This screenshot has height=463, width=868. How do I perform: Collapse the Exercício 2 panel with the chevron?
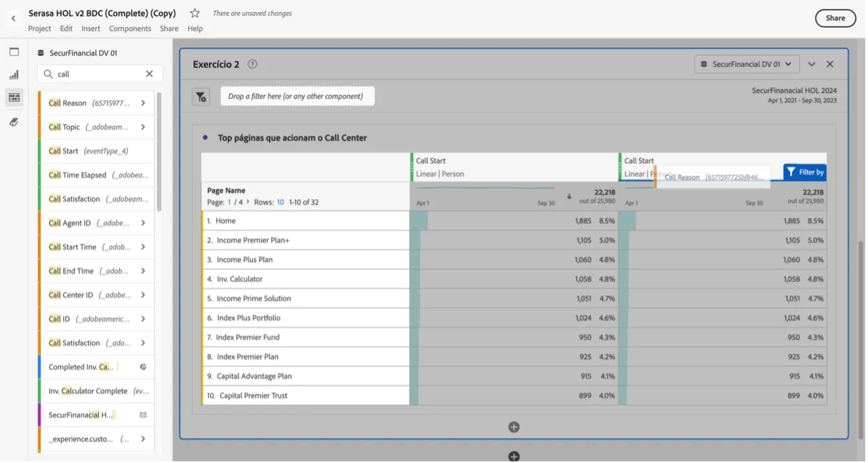coord(811,65)
